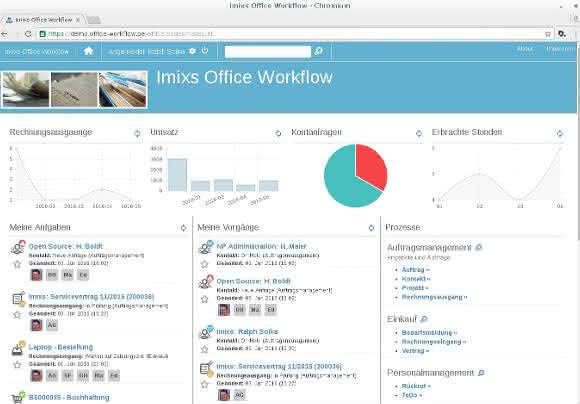
Task: Click contact icon of Open Source entry in Meine Vorgänge
Action: point(206,282)
